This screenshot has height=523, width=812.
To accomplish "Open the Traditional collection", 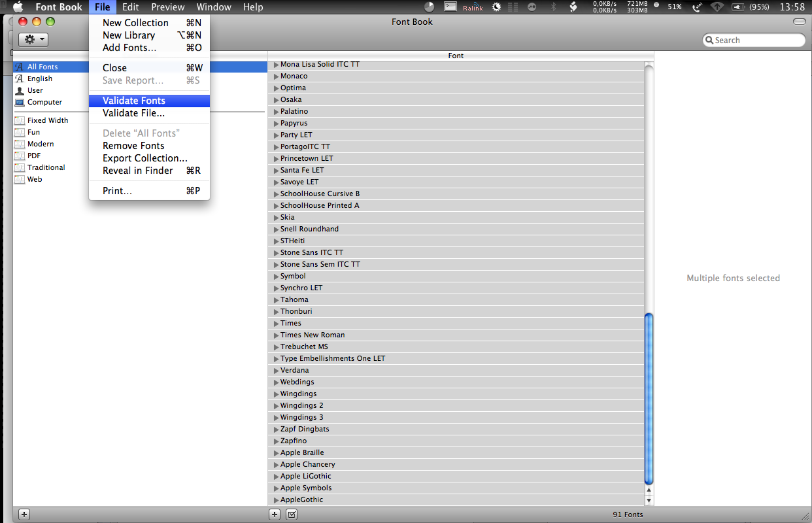I will pyautogui.click(x=46, y=167).
